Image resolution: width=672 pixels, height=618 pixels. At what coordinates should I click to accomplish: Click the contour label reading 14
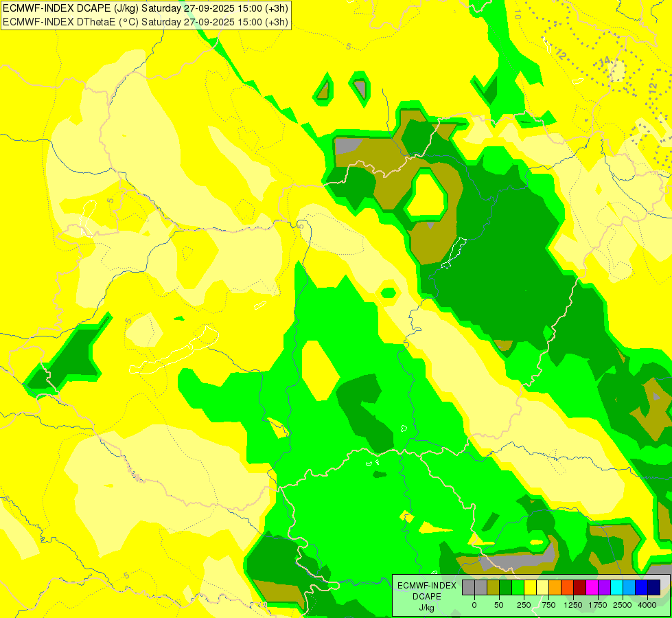[x=604, y=63]
